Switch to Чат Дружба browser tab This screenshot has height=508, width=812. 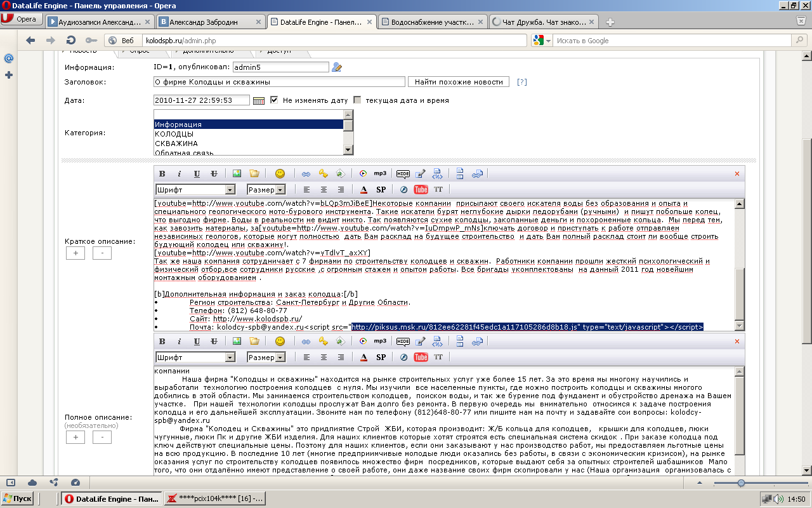click(544, 22)
